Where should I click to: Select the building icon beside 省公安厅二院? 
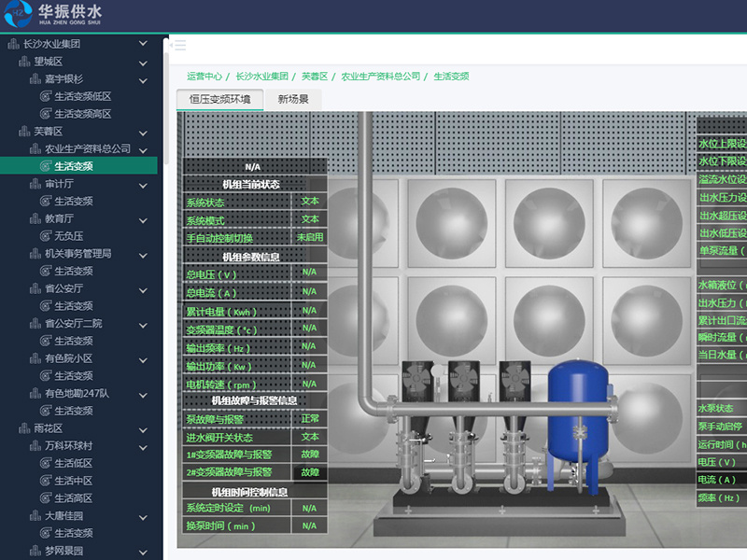click(35, 324)
